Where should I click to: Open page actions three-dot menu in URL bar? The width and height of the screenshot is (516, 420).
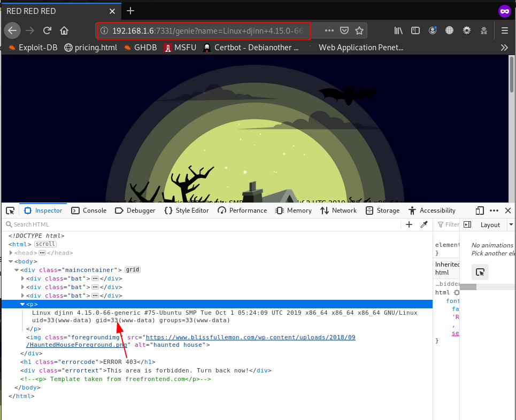329,30
